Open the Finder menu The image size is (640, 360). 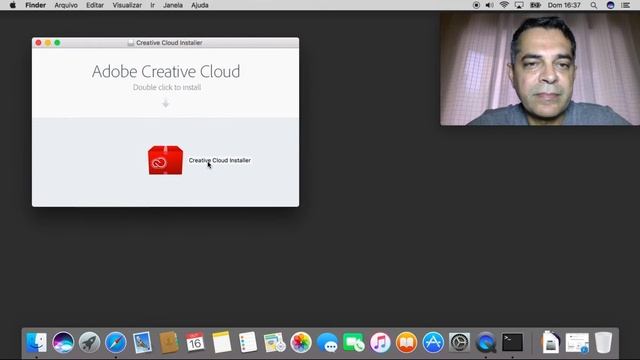[x=36, y=5]
